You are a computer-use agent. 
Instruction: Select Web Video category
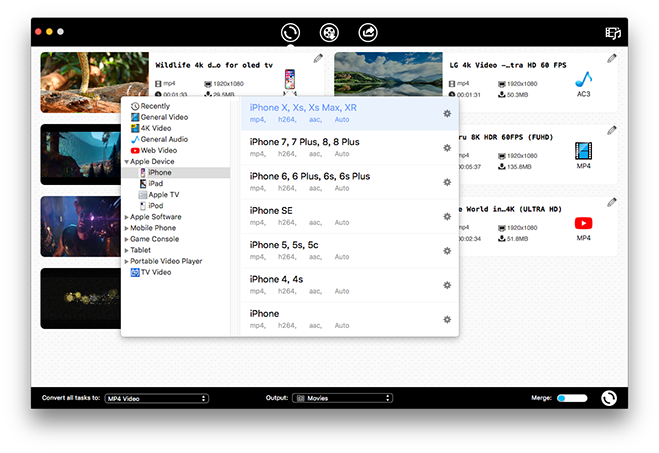pyautogui.click(x=154, y=150)
